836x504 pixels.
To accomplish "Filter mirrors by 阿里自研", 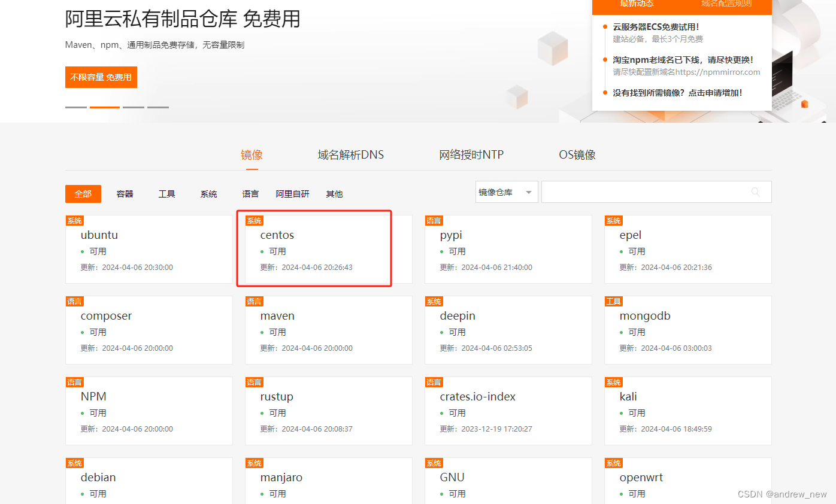I will click(x=292, y=194).
